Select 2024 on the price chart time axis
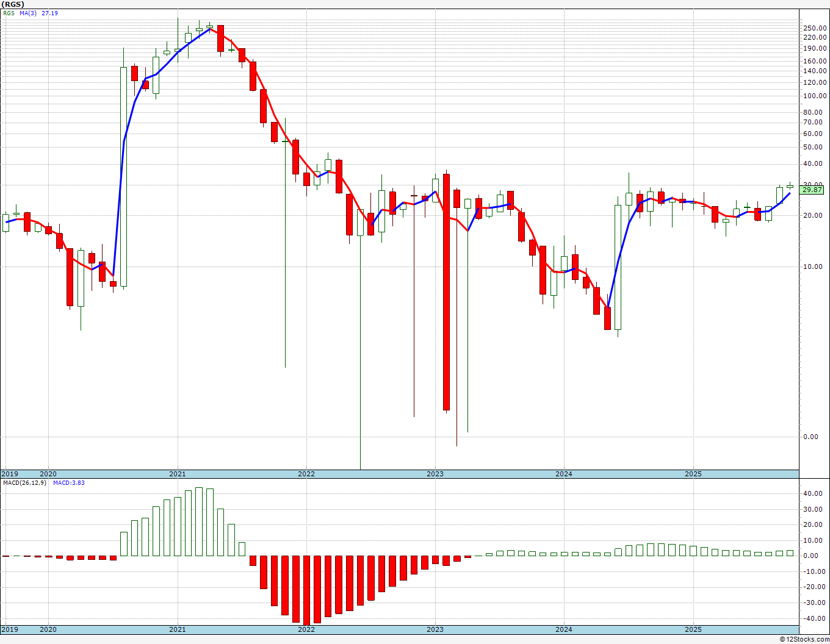The height and width of the screenshot is (644, 830). [564, 474]
